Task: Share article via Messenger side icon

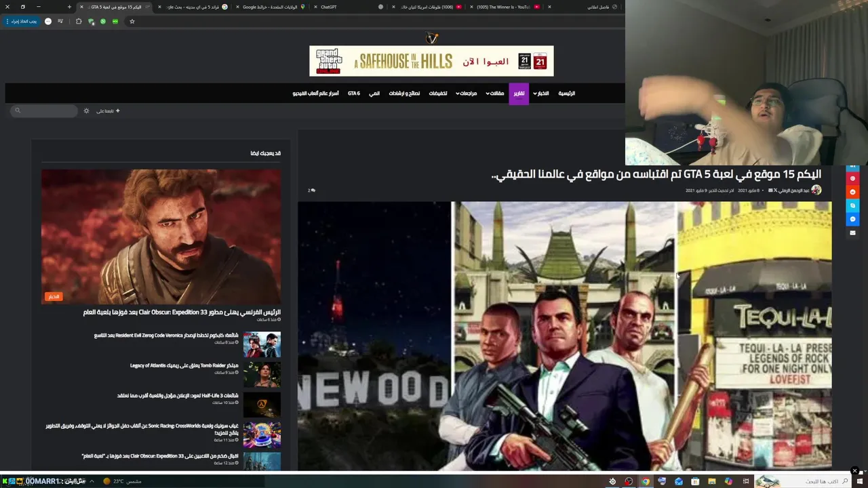Action: tap(853, 219)
